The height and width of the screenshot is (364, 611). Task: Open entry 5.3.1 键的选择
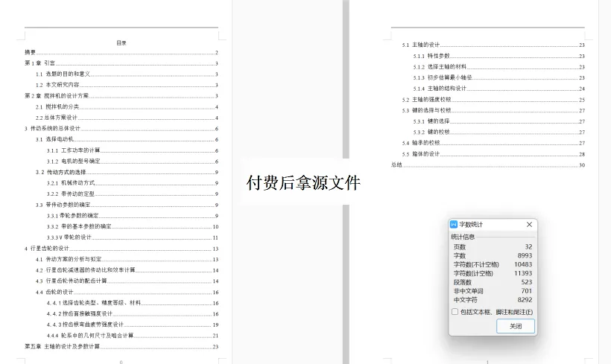click(498, 121)
